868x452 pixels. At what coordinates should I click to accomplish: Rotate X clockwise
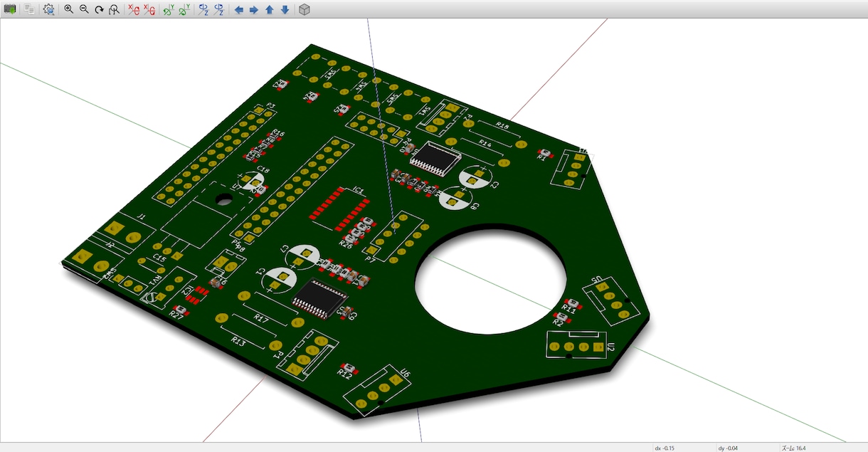[x=133, y=9]
